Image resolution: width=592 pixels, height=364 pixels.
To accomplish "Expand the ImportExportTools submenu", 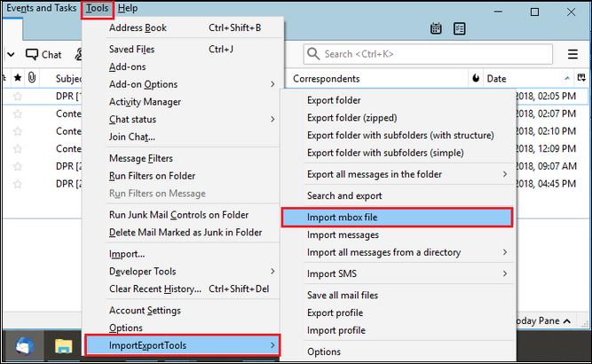I will point(183,345).
